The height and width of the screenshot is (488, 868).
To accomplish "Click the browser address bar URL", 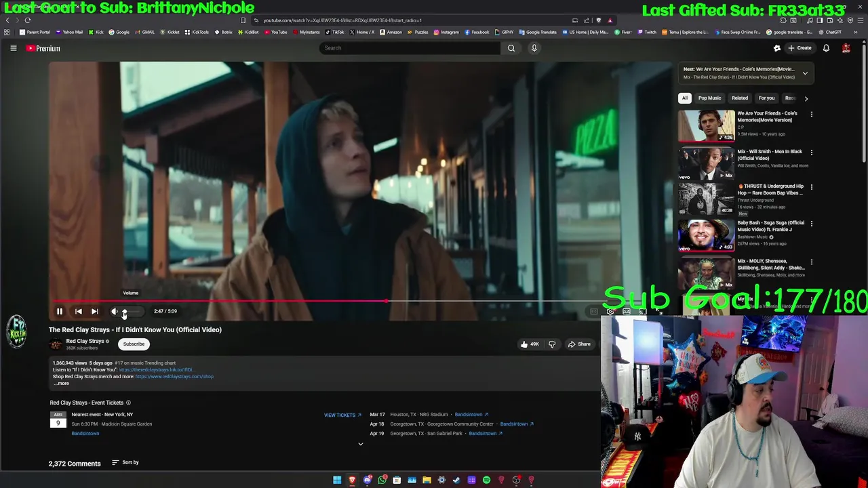I will coord(342,20).
